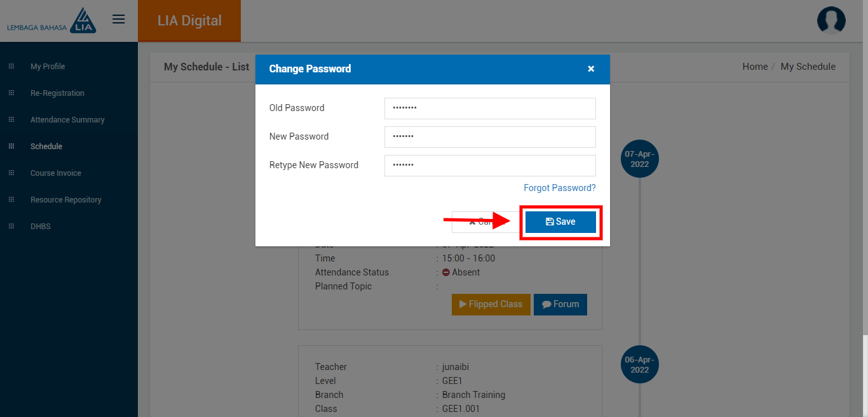
Task: Open the Flipped Class button
Action: [491, 305]
